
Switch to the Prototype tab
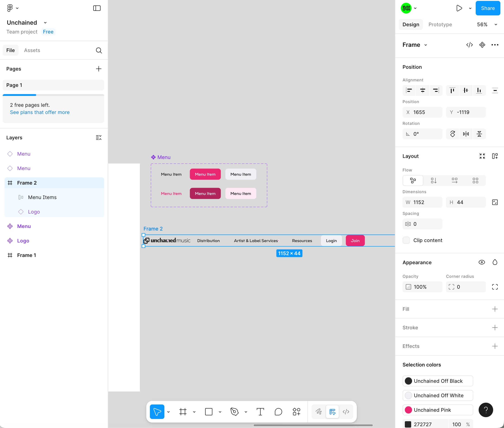(x=440, y=24)
